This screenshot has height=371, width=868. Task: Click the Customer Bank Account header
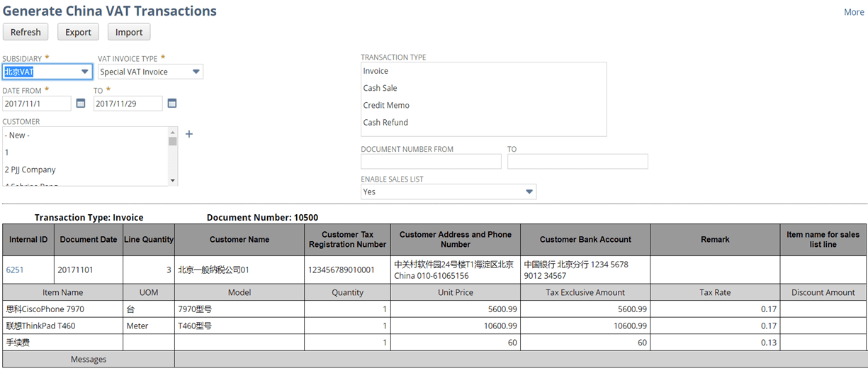[585, 240]
